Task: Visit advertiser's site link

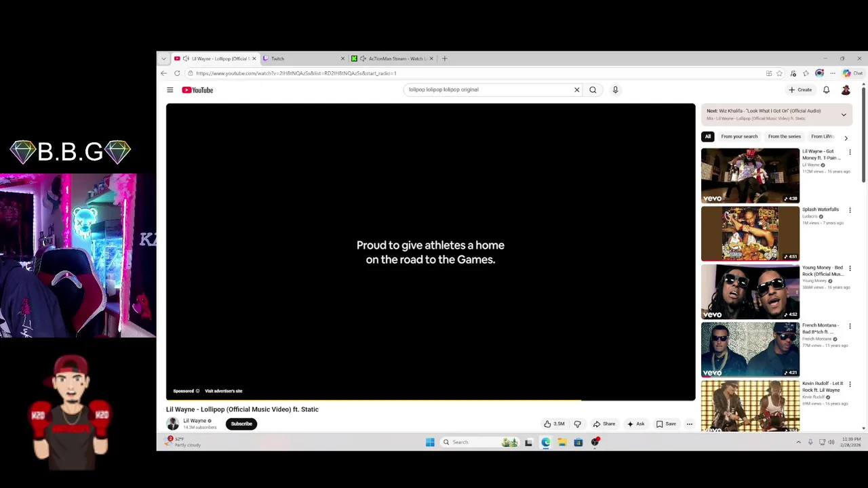Action: coord(223,391)
